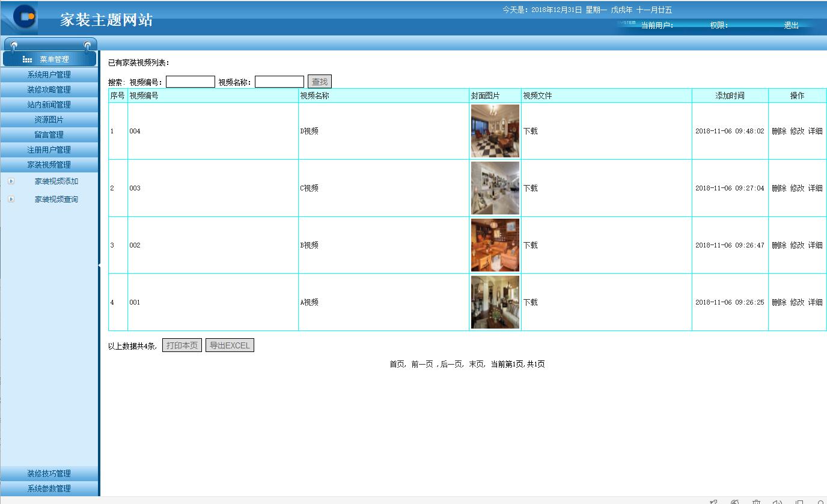827x504 pixels.
Task: Collapse 家装视频管理 menu section
Action: (49, 165)
